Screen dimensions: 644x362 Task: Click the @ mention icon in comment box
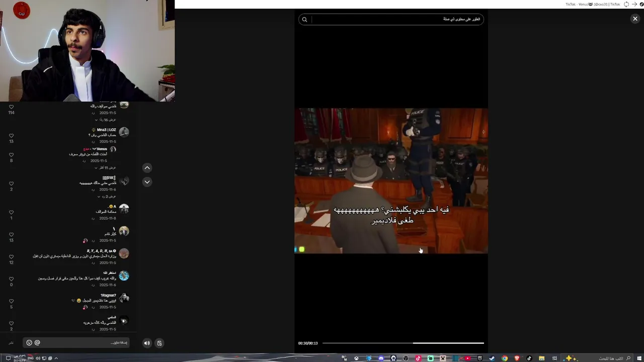pyautogui.click(x=37, y=343)
